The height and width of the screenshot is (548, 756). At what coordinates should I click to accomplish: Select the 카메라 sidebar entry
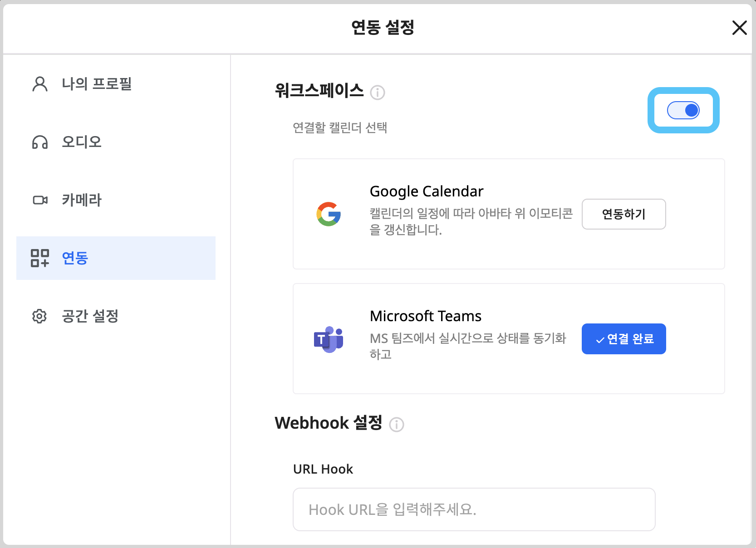[x=82, y=200]
